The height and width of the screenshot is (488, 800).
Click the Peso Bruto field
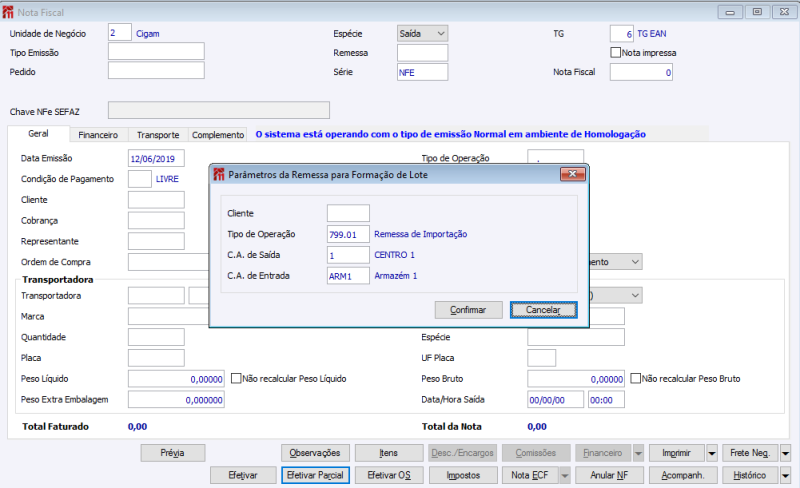pyautogui.click(x=576, y=379)
